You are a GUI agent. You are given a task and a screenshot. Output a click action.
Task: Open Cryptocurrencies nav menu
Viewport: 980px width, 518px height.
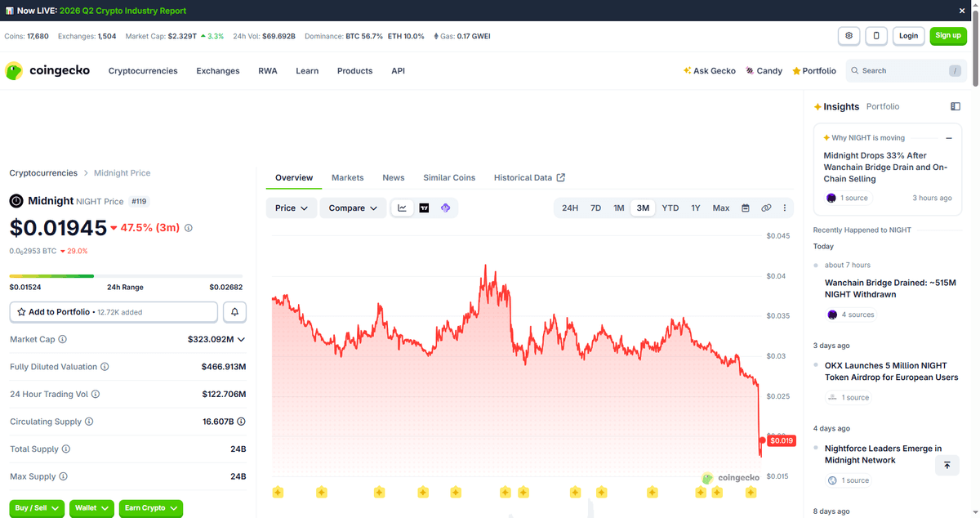pyautogui.click(x=143, y=71)
